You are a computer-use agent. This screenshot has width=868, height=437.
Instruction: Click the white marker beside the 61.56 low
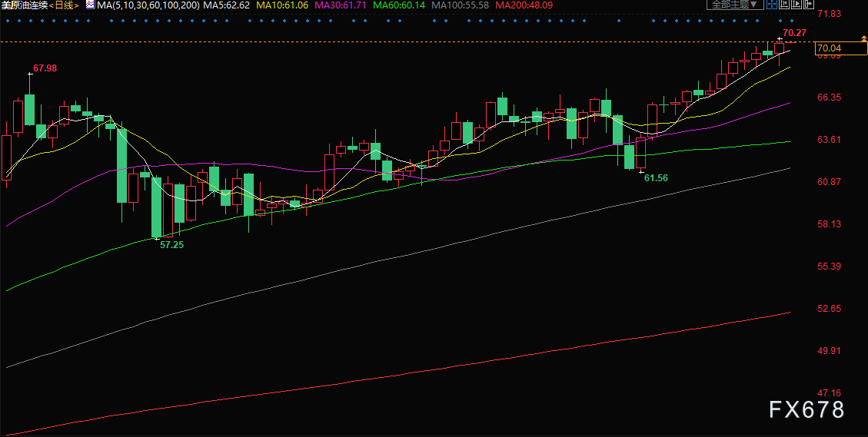pyautogui.click(x=640, y=170)
